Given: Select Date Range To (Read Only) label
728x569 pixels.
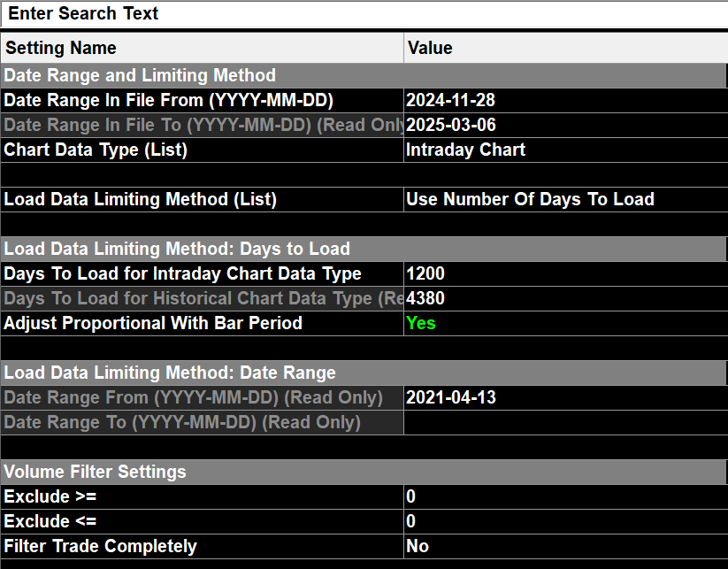Looking at the screenshot, I should (202, 422).
